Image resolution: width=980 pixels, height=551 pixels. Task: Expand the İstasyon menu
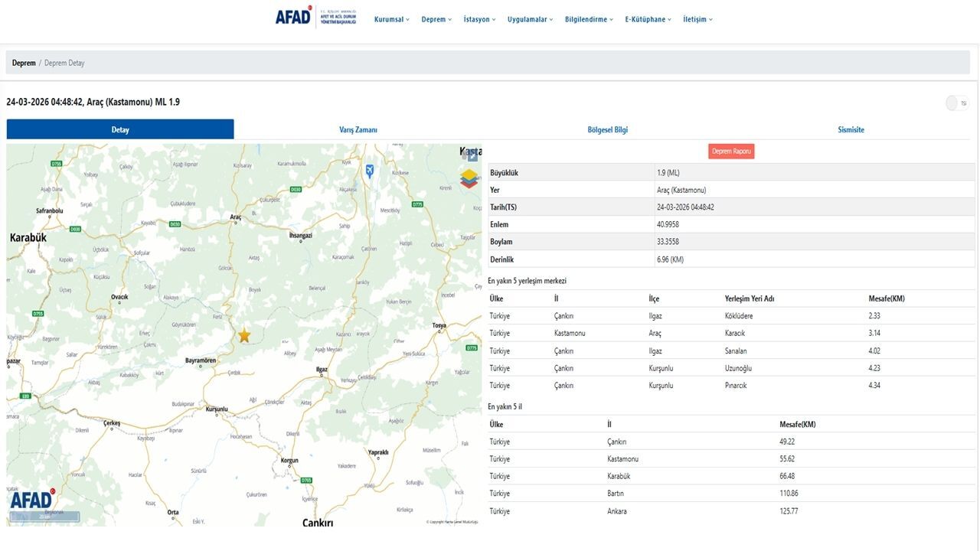pyautogui.click(x=479, y=20)
